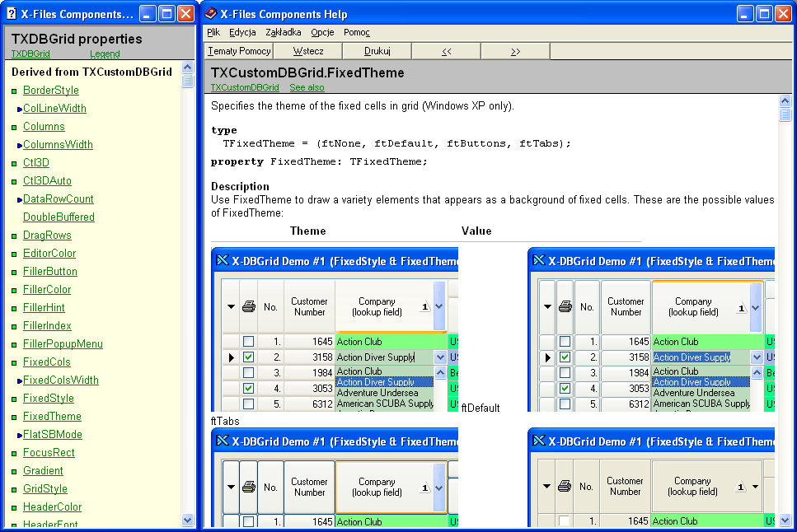Uncheck the row 4 checkbox in upper-left grid
Viewport: 797px width, 532px height.
click(248, 388)
